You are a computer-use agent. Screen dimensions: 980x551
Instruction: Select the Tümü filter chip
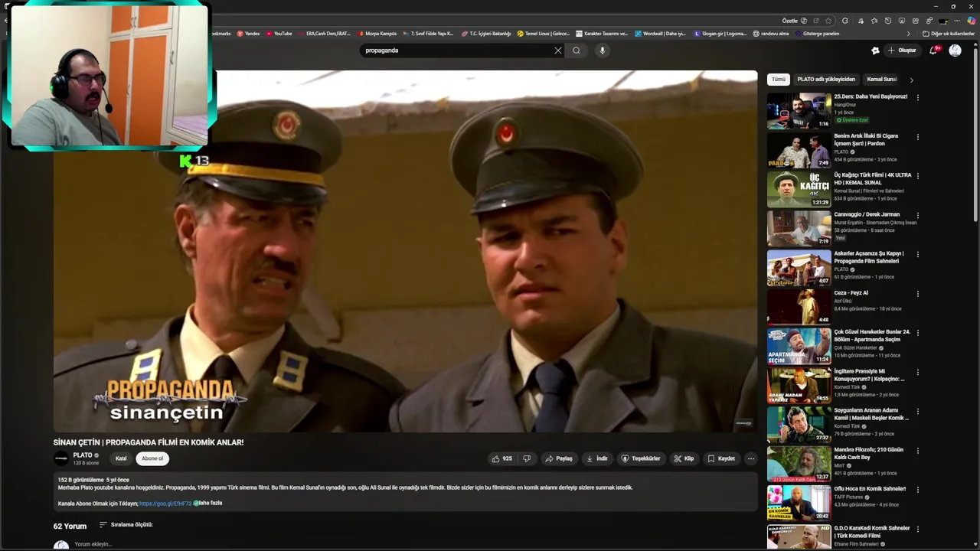(779, 80)
